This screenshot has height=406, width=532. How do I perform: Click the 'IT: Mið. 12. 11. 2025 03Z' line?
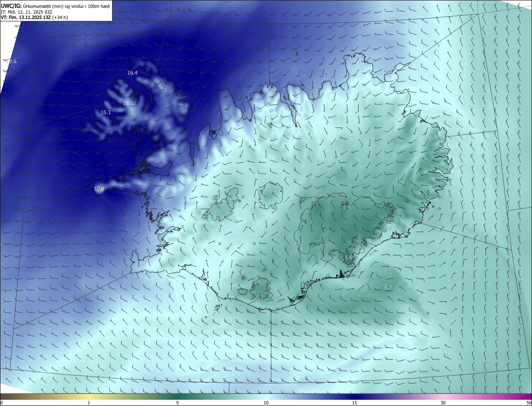(x=27, y=12)
